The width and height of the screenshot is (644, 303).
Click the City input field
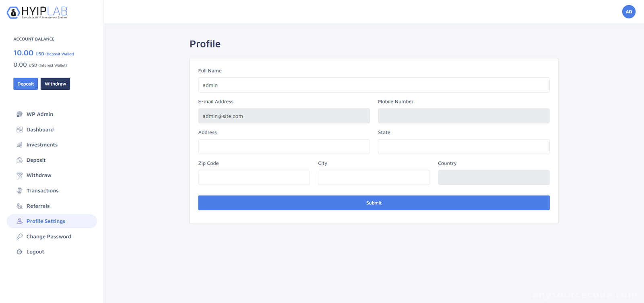(x=374, y=177)
